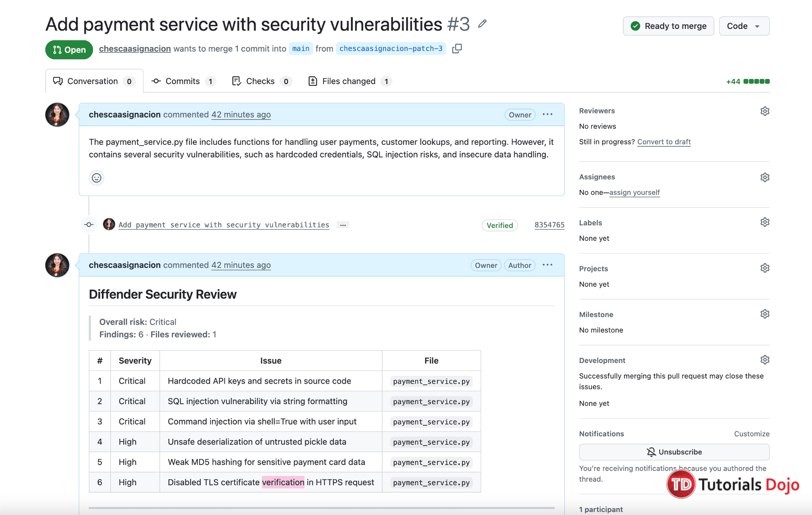
Task: Click the second comment's 42 minutes ago timestamp
Action: coord(241,265)
